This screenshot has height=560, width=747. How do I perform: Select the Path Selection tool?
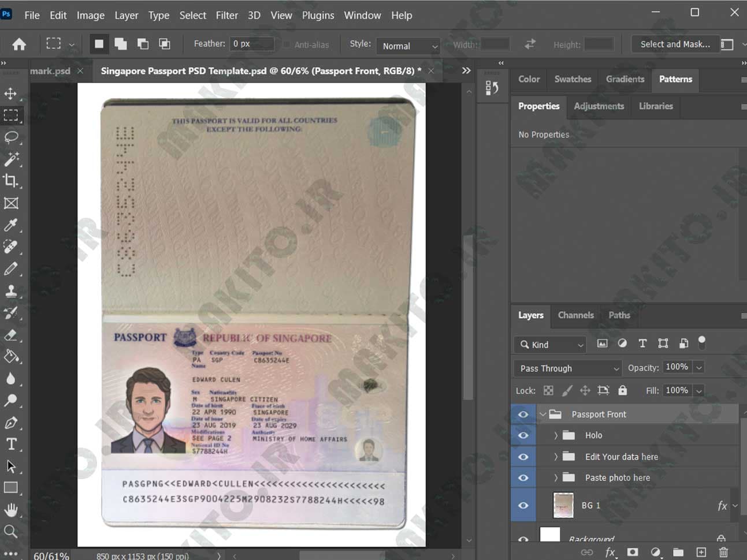(10, 466)
